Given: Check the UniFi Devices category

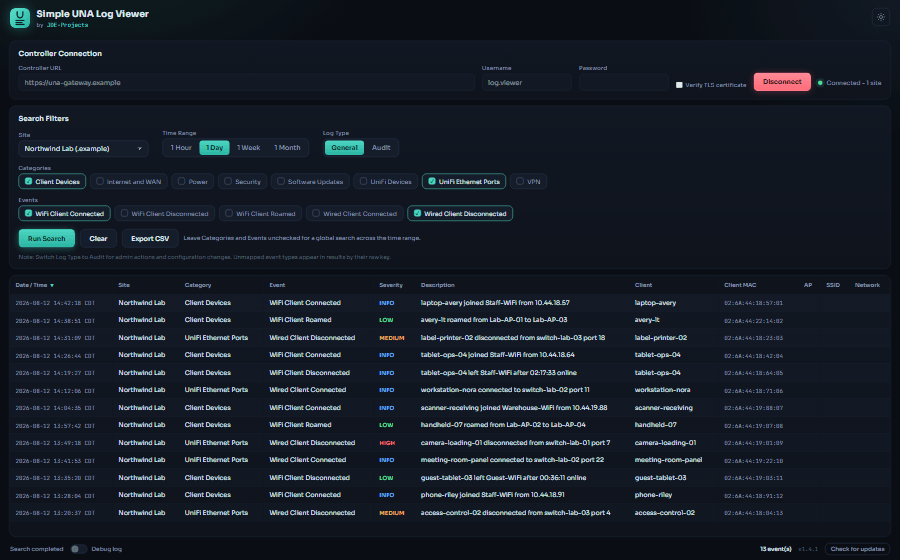Looking at the screenshot, I should (x=385, y=181).
